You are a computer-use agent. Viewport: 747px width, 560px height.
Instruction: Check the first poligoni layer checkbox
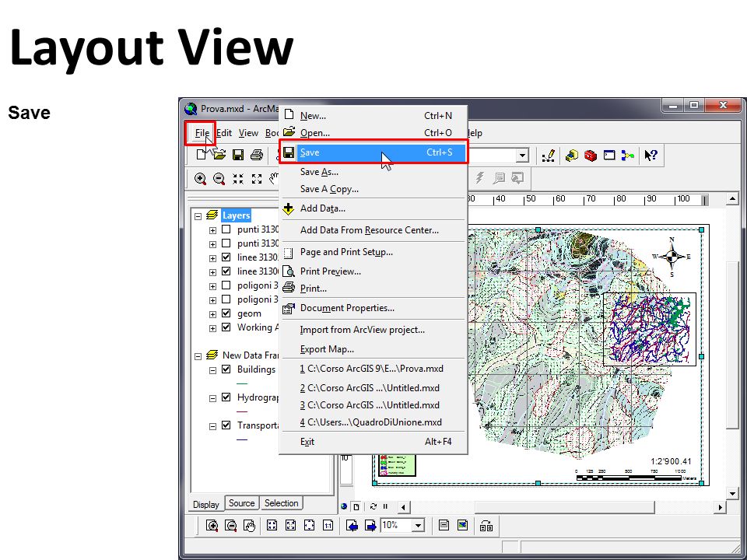point(226,285)
